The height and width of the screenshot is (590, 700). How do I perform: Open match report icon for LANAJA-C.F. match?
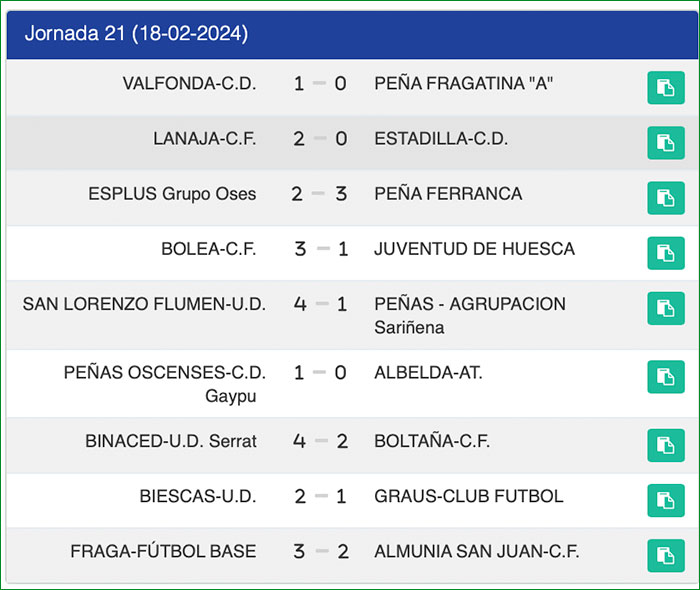[x=665, y=143]
